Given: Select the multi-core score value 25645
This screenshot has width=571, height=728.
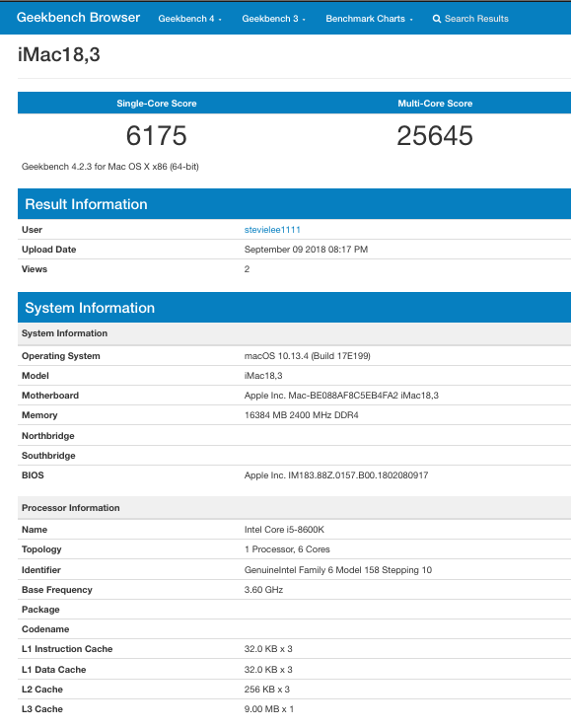Looking at the screenshot, I should click(435, 135).
